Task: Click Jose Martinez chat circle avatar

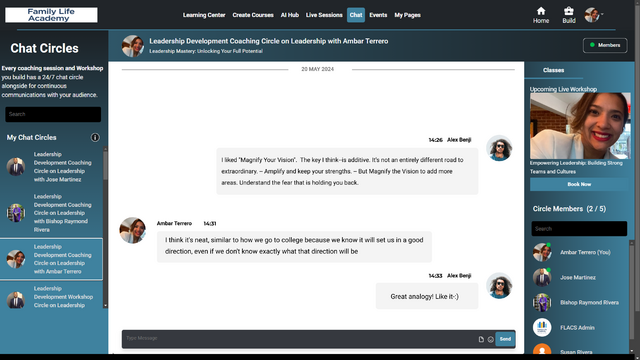Action: [16, 167]
